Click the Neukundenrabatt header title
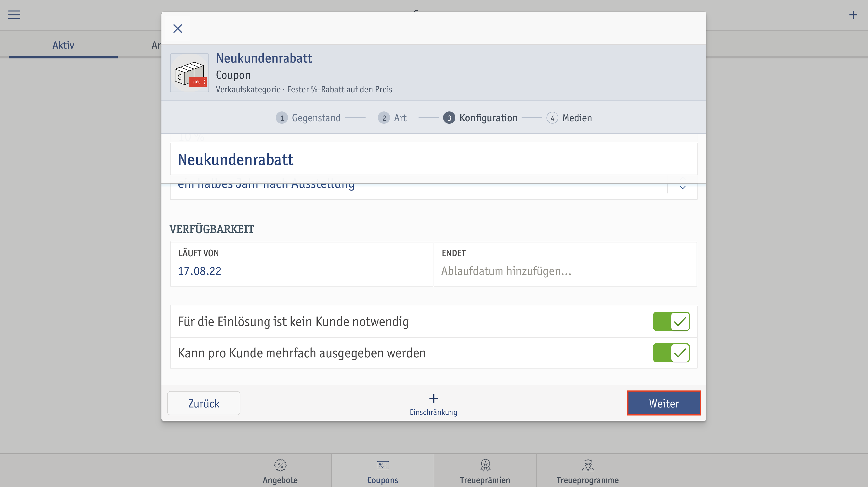This screenshot has height=487, width=868. [264, 58]
